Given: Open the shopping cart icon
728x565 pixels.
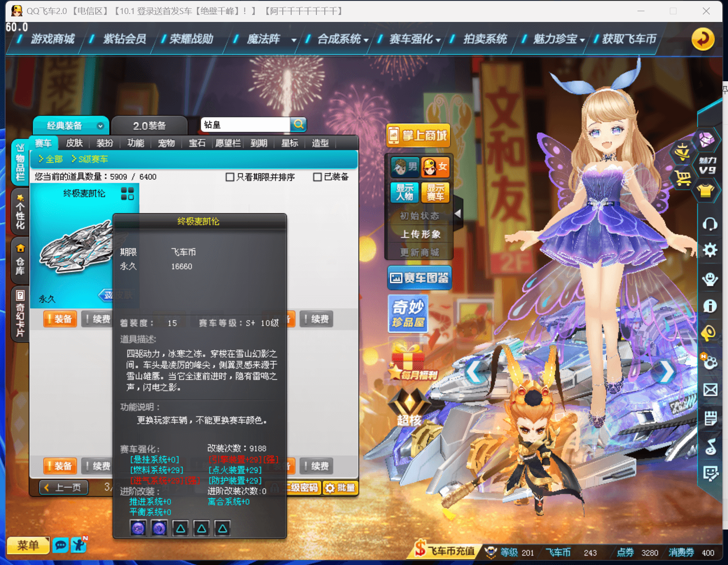Looking at the screenshot, I should coord(682,178).
